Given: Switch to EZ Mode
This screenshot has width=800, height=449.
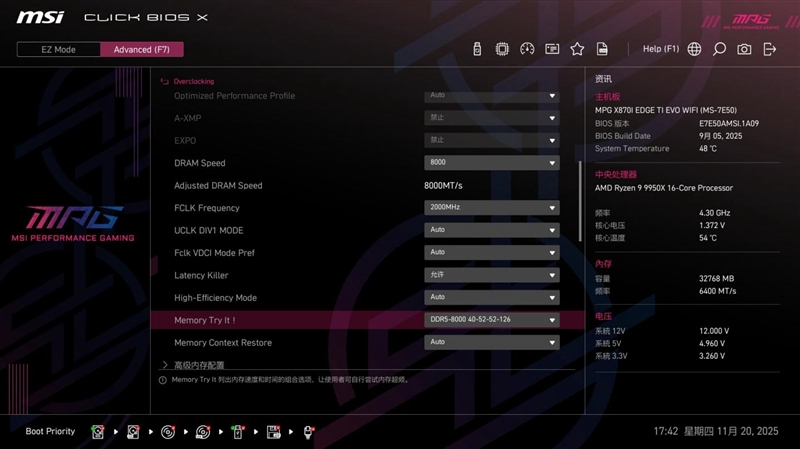Looking at the screenshot, I should pyautogui.click(x=59, y=49).
